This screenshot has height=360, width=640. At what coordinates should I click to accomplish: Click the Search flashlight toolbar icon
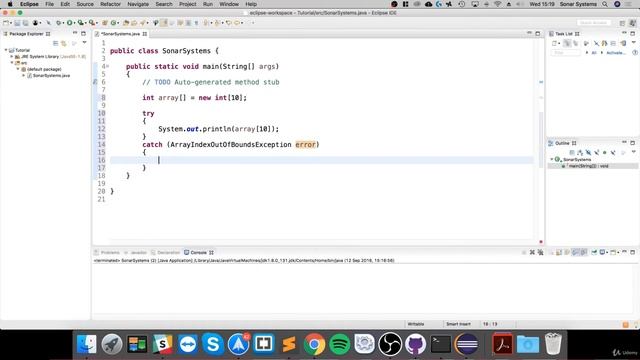click(x=142, y=23)
